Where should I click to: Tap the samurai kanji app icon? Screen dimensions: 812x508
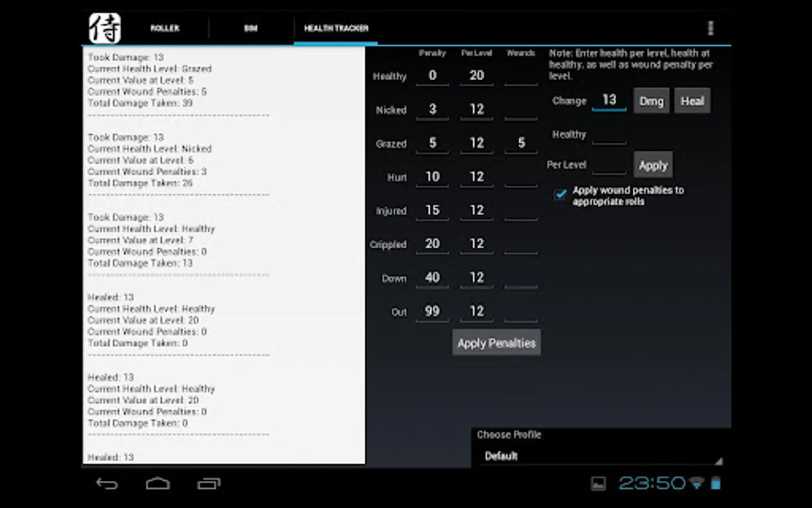(104, 28)
